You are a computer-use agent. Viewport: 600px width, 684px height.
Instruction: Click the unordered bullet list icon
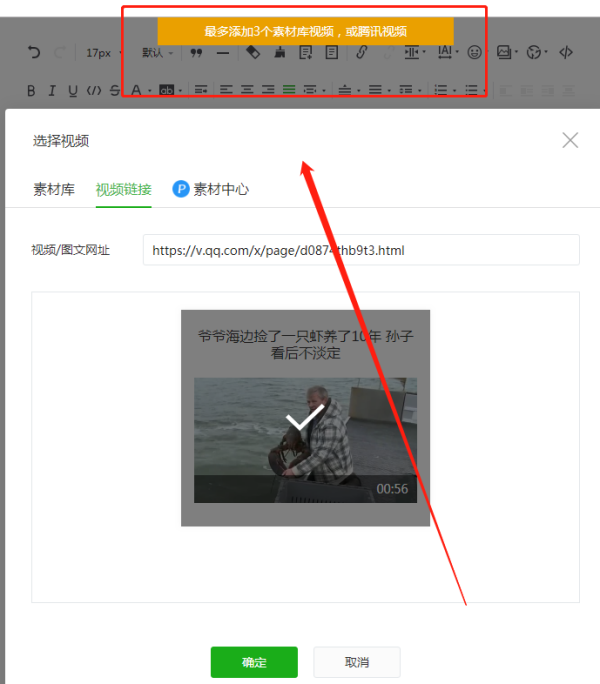(471, 90)
